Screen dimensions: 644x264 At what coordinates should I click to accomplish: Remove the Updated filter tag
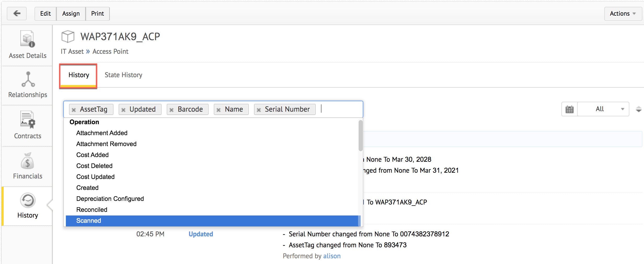[x=123, y=110]
